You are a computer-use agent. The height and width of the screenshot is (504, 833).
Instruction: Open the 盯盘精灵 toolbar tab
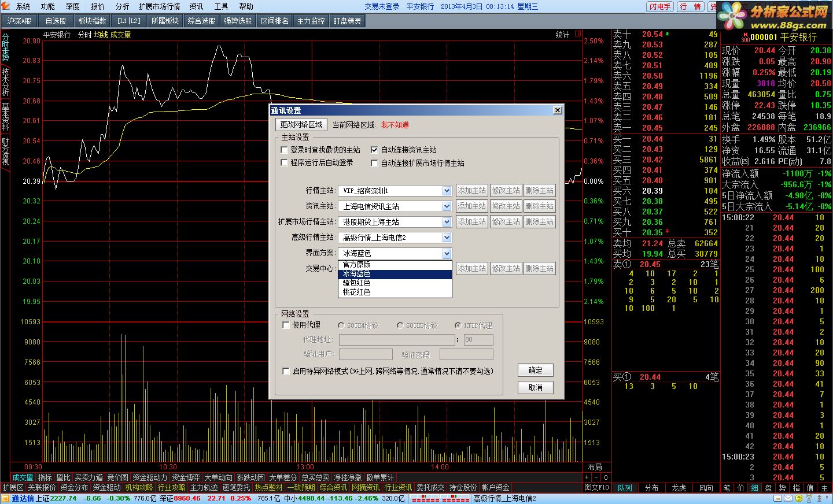tap(347, 21)
